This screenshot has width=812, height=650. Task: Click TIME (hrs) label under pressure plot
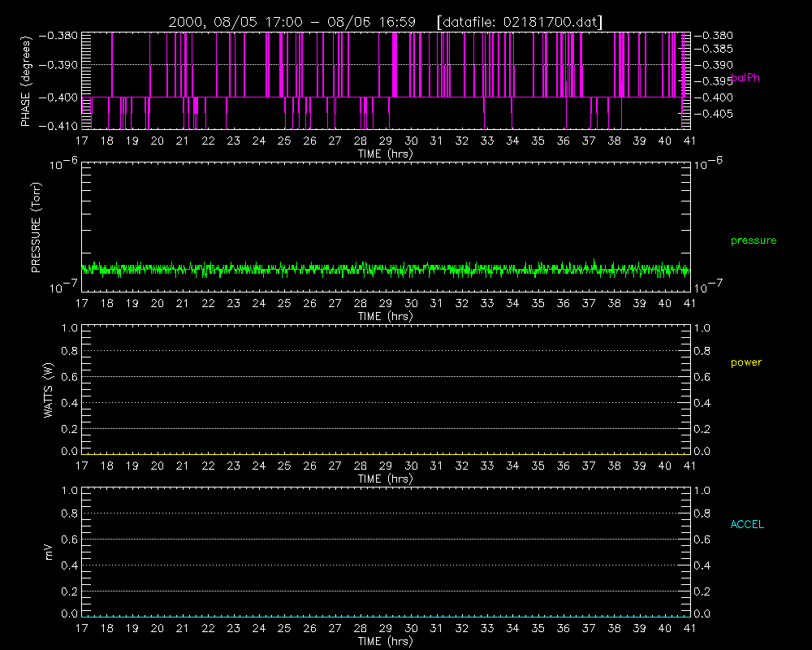pos(385,316)
